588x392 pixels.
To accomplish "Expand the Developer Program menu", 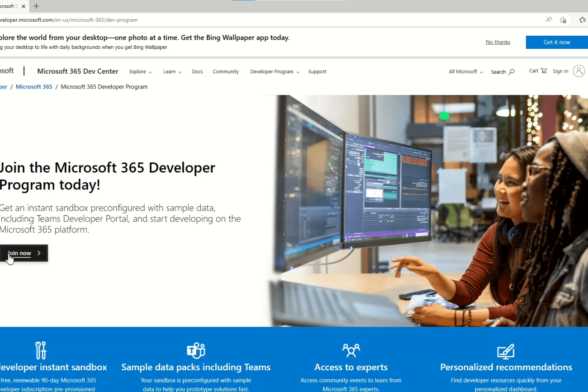I will point(275,72).
